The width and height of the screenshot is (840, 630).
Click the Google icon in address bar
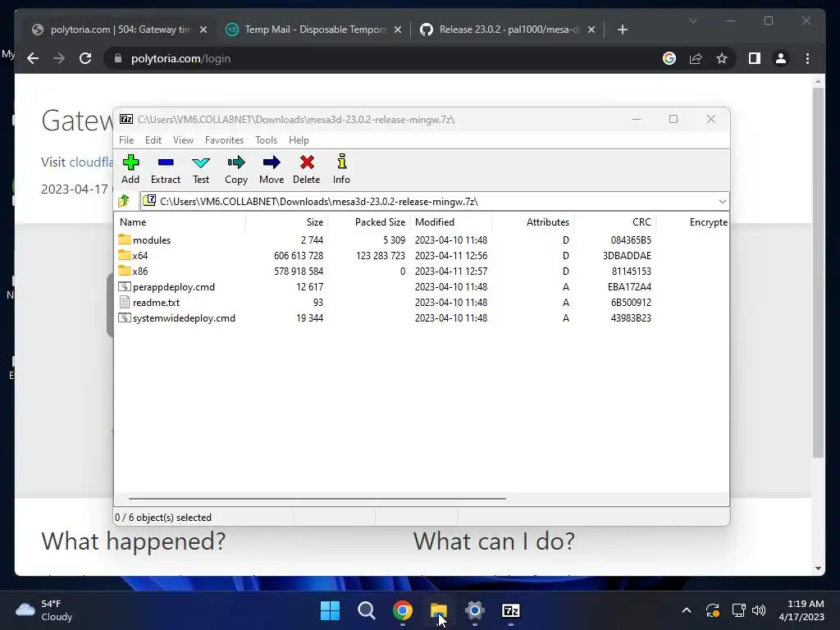pos(669,58)
